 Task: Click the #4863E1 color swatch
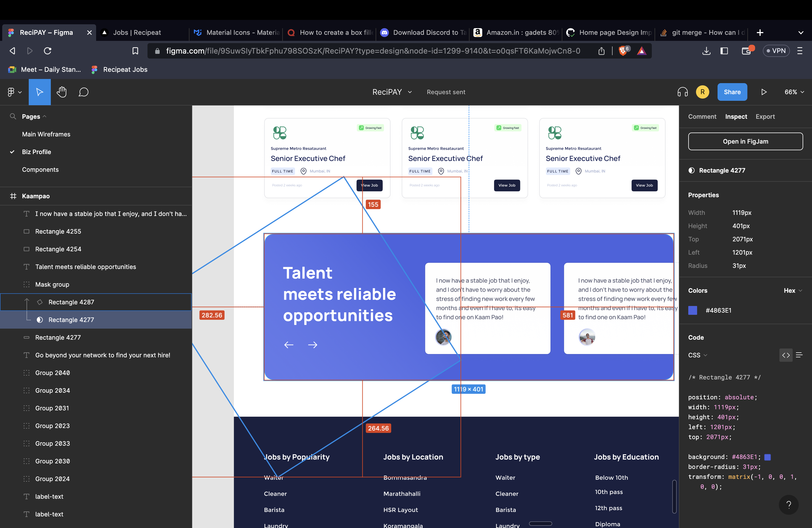click(x=693, y=310)
